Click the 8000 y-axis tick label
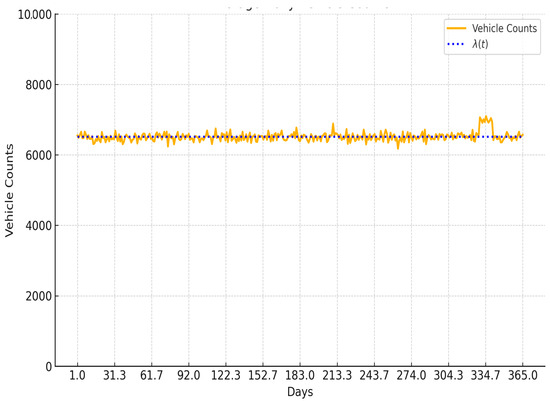 click(39, 85)
